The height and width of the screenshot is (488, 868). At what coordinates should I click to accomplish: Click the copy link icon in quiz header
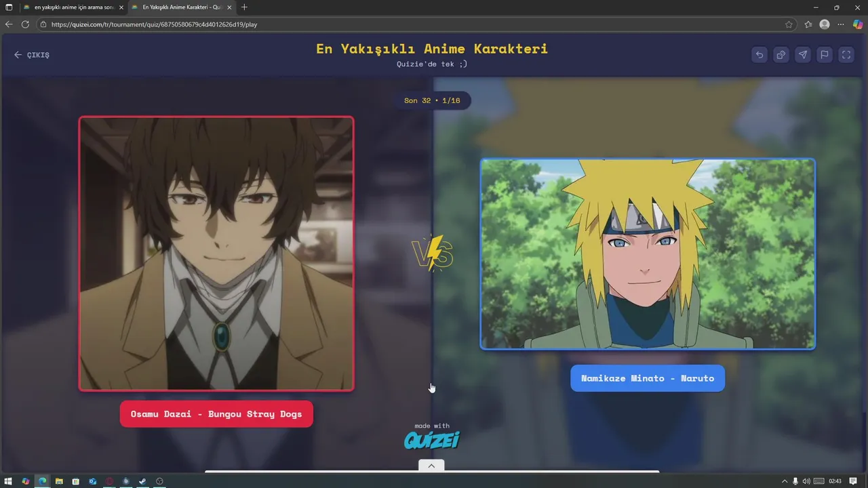[781, 55]
